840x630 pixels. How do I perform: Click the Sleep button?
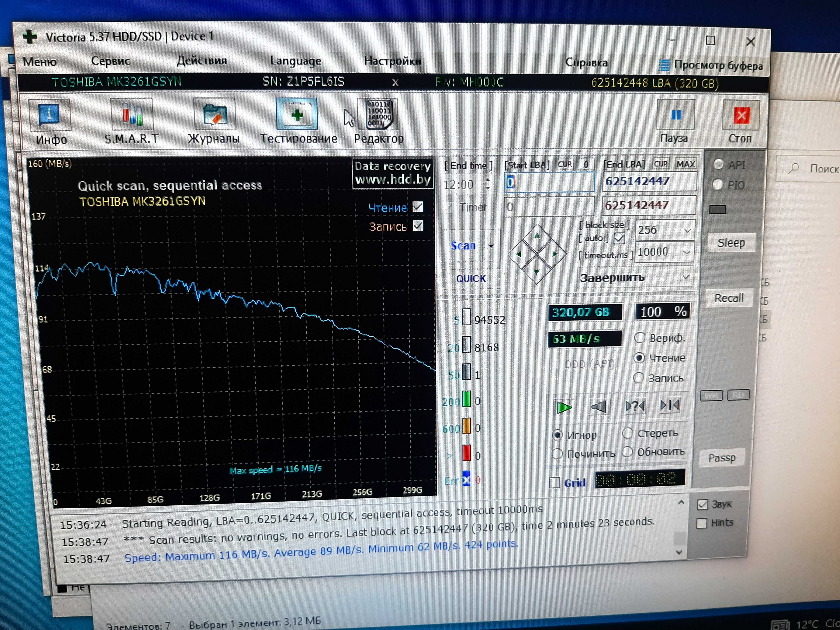[731, 243]
